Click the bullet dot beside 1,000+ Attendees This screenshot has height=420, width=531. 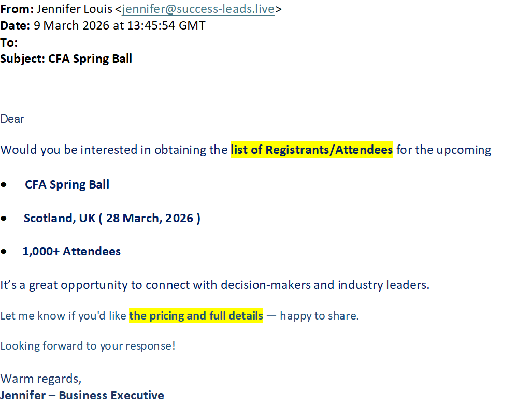tap(4, 252)
